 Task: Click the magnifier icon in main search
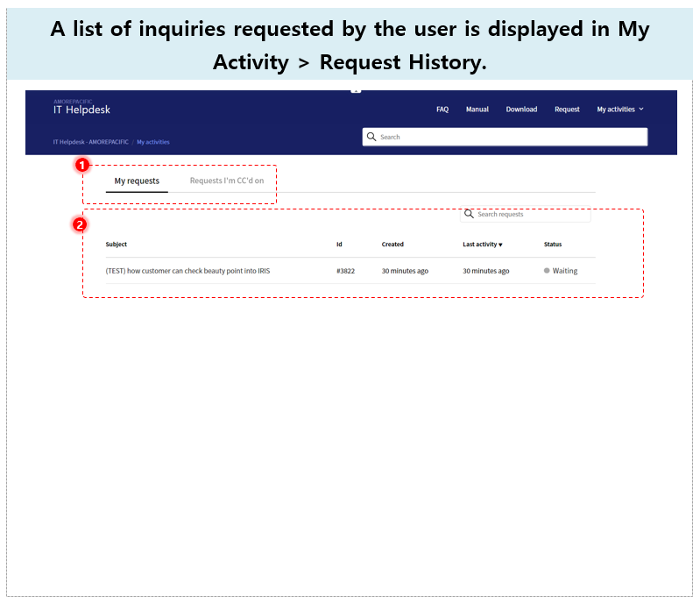pos(371,137)
